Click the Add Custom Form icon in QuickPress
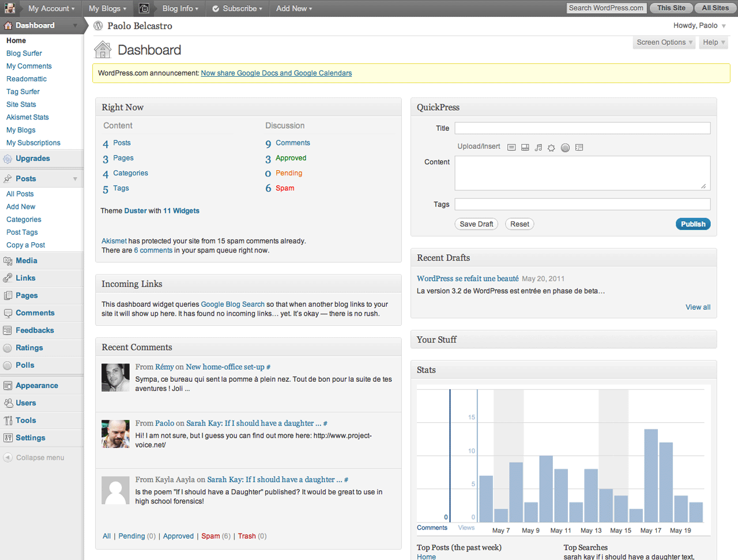The width and height of the screenshot is (738, 560). tap(579, 148)
